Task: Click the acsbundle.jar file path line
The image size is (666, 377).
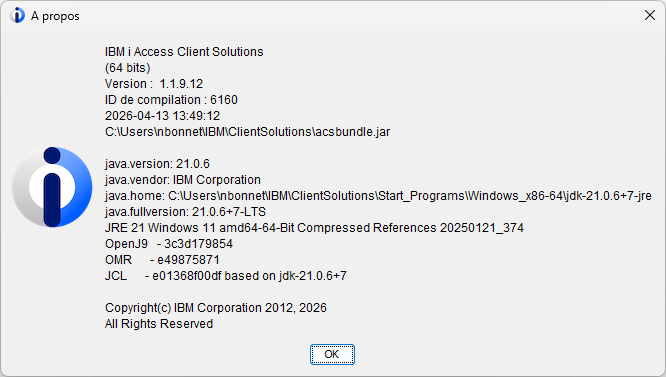Action: [x=247, y=132]
